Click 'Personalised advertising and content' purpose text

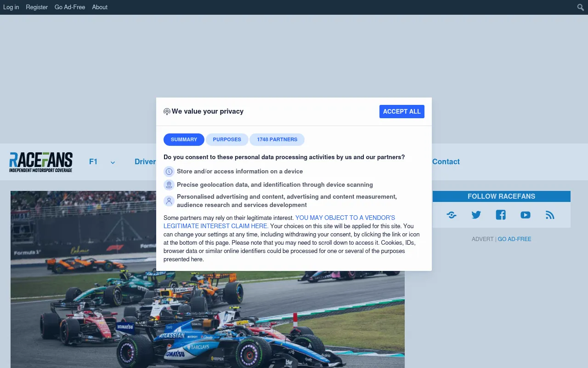coord(287,201)
